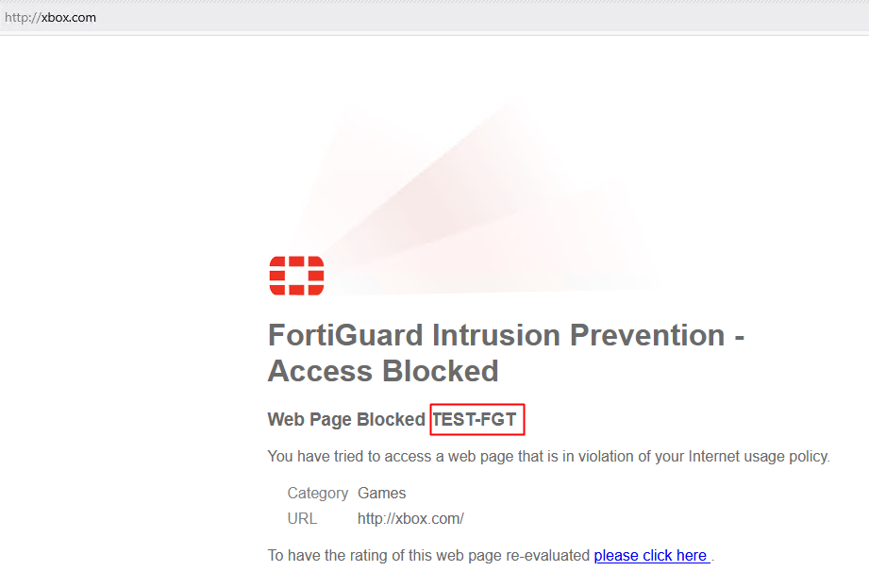Click the 'Category' field label
This screenshot has width=869, height=588.
(318, 494)
